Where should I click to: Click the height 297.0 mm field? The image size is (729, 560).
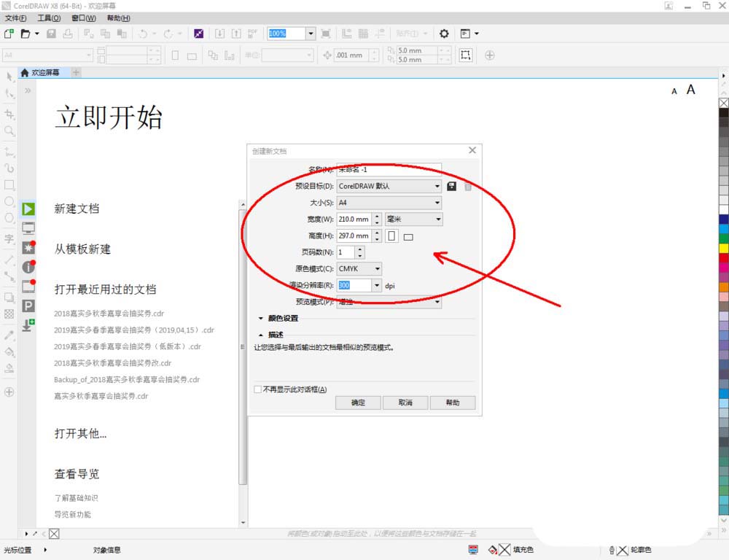pos(354,236)
